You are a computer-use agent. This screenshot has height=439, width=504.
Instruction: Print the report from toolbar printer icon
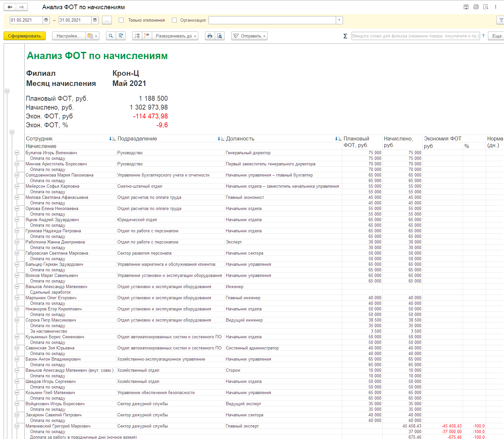[x=210, y=36]
